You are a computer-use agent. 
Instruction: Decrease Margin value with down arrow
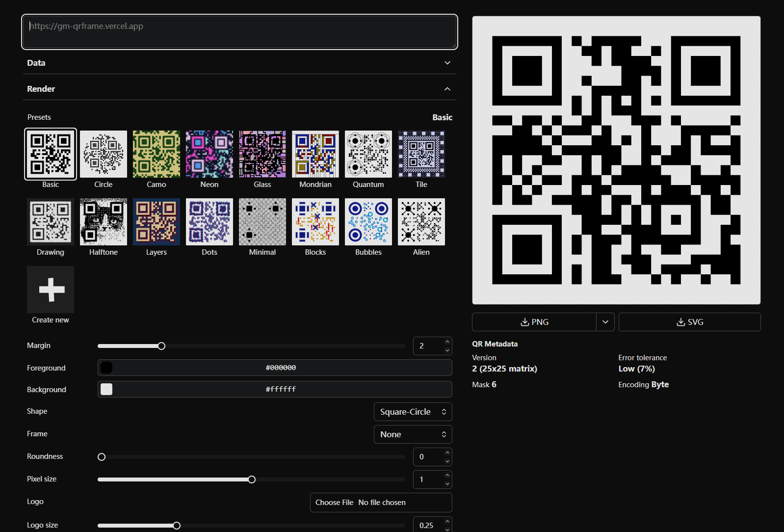click(447, 350)
